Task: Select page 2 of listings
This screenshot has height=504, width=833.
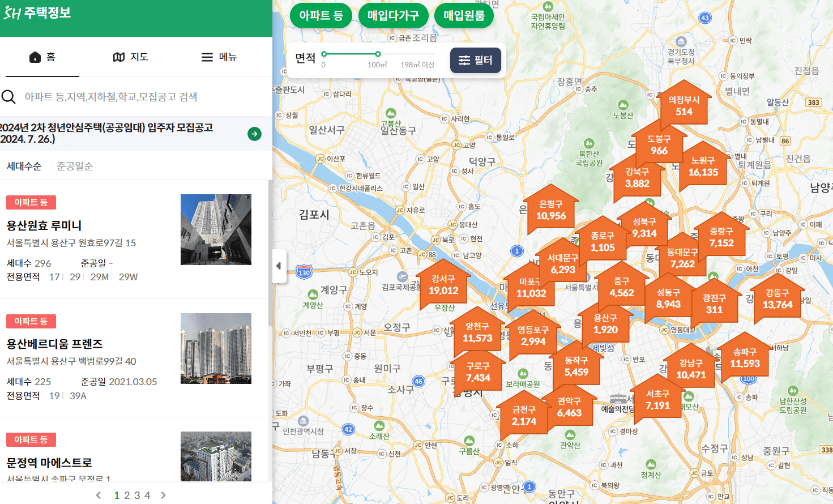Action: [127, 496]
